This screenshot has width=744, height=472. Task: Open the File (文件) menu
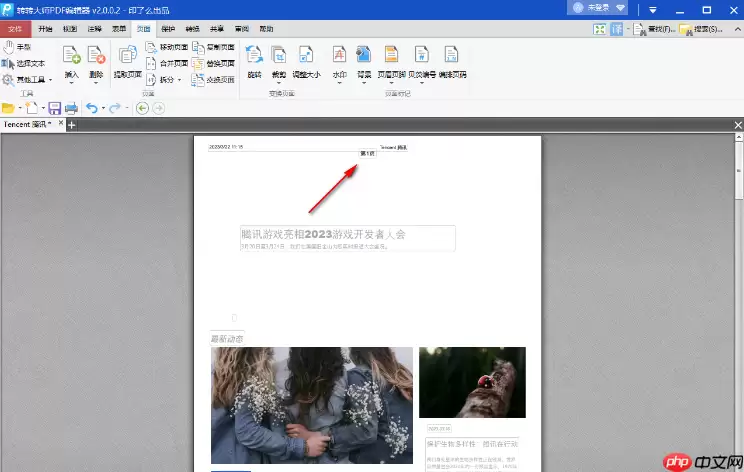coord(15,29)
